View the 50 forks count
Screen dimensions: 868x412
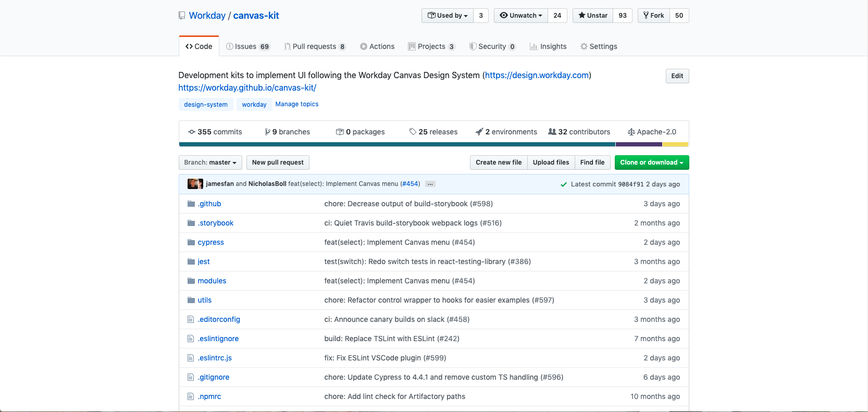coord(679,16)
